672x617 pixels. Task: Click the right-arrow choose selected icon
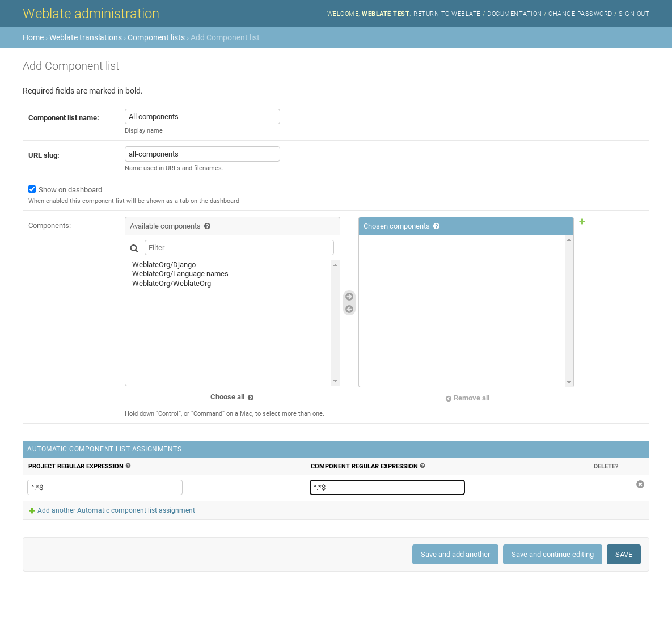point(349,297)
